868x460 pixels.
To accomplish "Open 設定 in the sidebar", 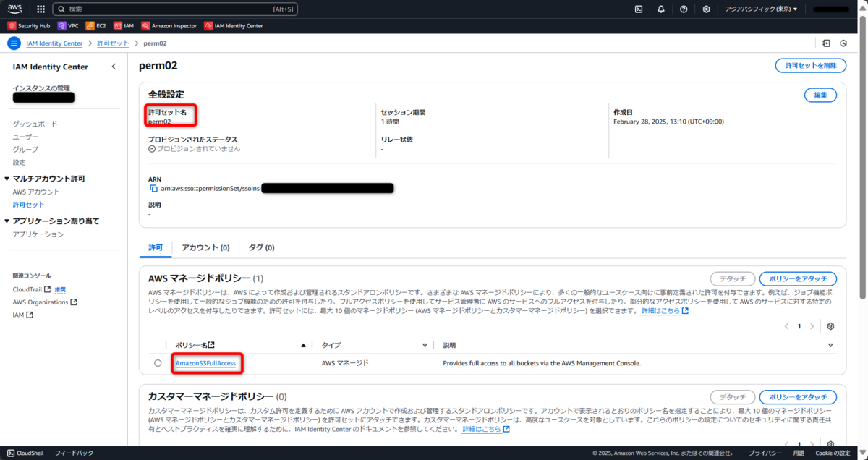I will pyautogui.click(x=19, y=162).
